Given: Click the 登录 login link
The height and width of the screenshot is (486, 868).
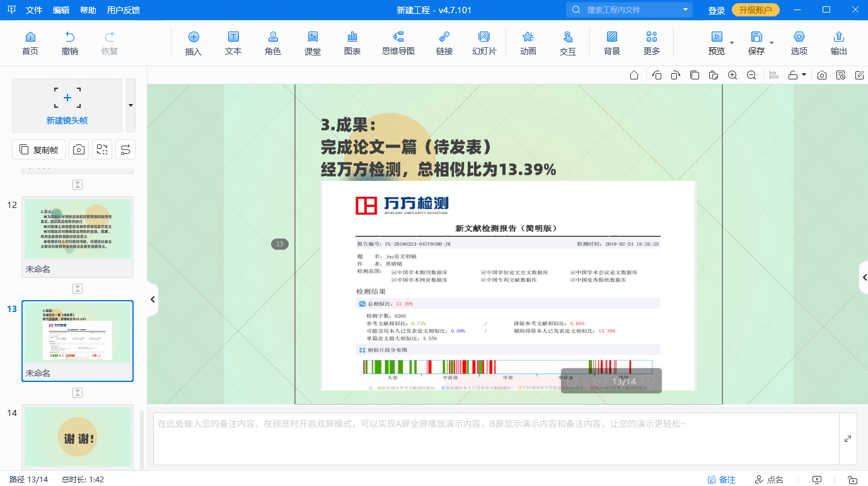Looking at the screenshot, I should pyautogui.click(x=717, y=10).
